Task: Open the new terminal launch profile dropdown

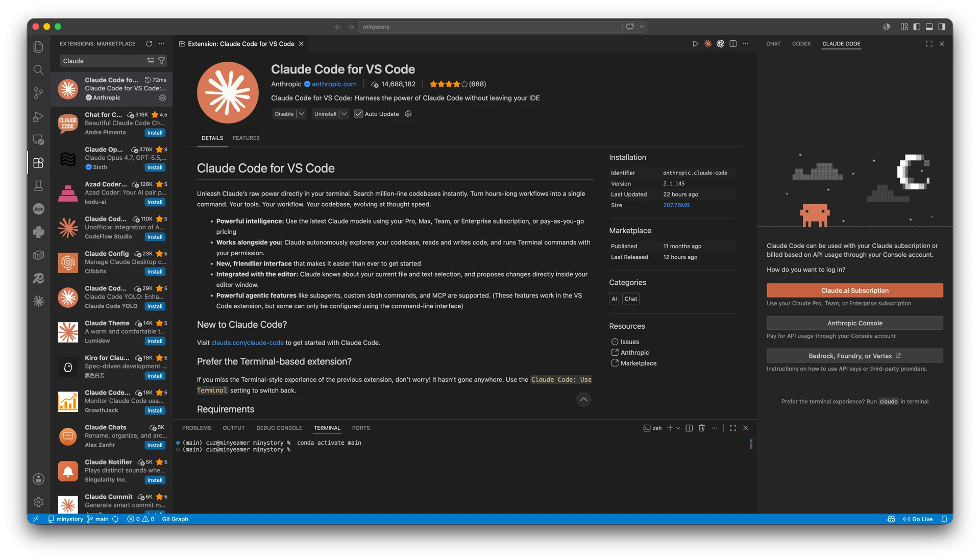Action: (678, 428)
